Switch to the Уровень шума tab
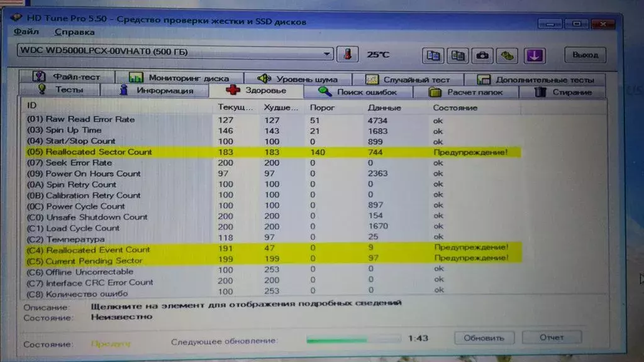Screen dimensions: 644x362 [297, 79]
